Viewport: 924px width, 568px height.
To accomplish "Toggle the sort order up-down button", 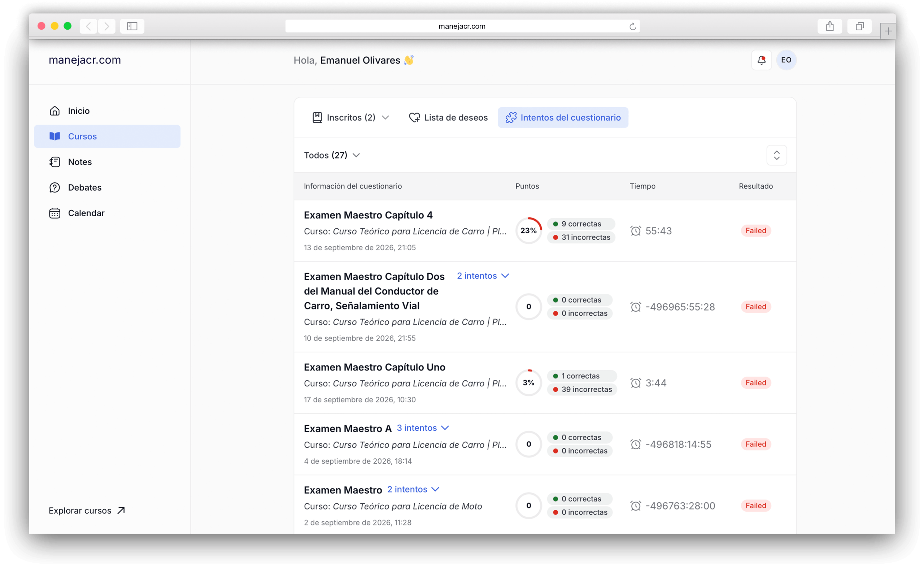I will coord(776,155).
